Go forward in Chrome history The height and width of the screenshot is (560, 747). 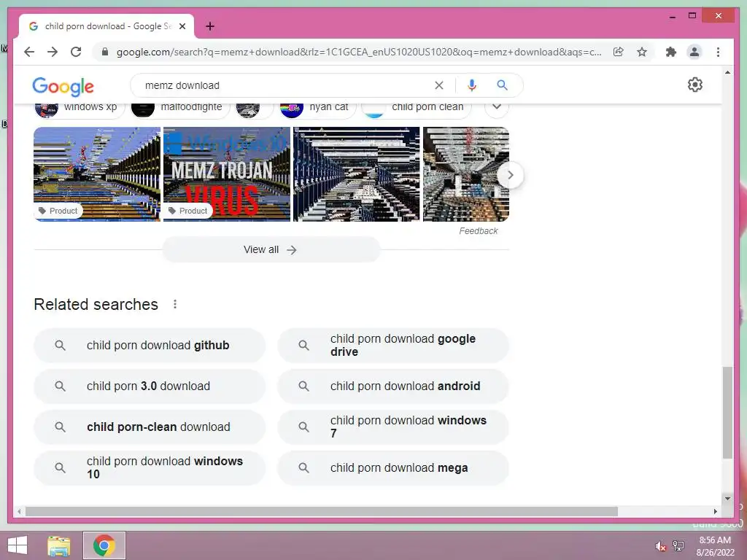click(x=53, y=52)
